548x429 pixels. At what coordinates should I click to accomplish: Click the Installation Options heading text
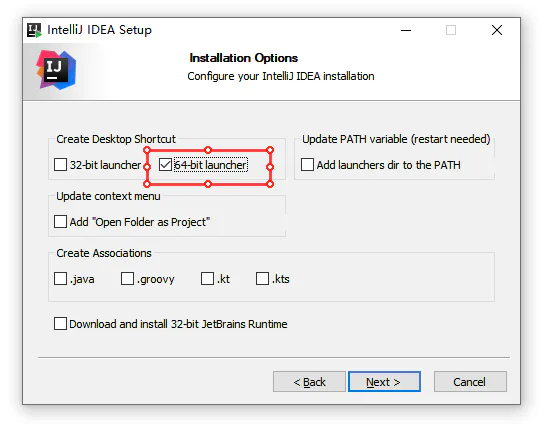point(244,58)
